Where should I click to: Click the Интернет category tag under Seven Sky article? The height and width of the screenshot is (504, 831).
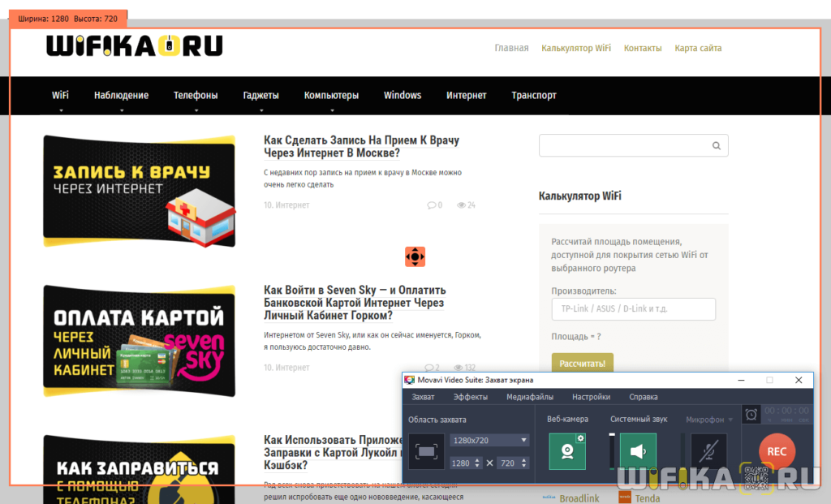coord(286,368)
